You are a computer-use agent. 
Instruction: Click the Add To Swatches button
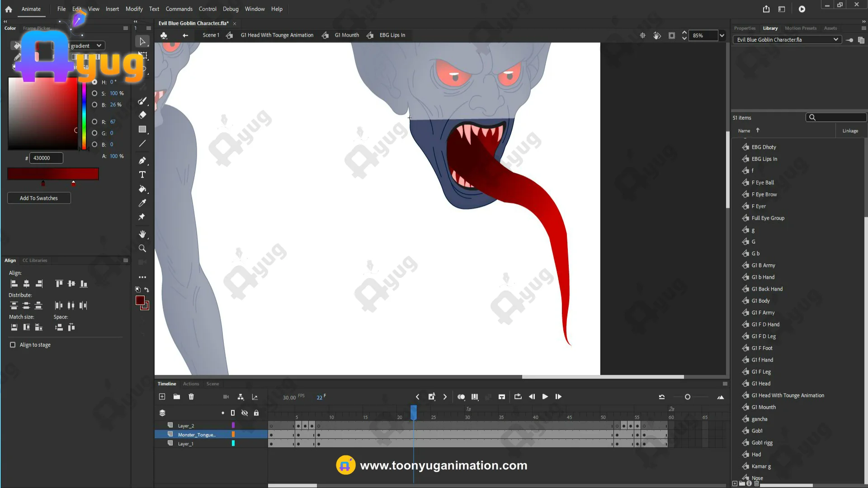[x=39, y=198]
